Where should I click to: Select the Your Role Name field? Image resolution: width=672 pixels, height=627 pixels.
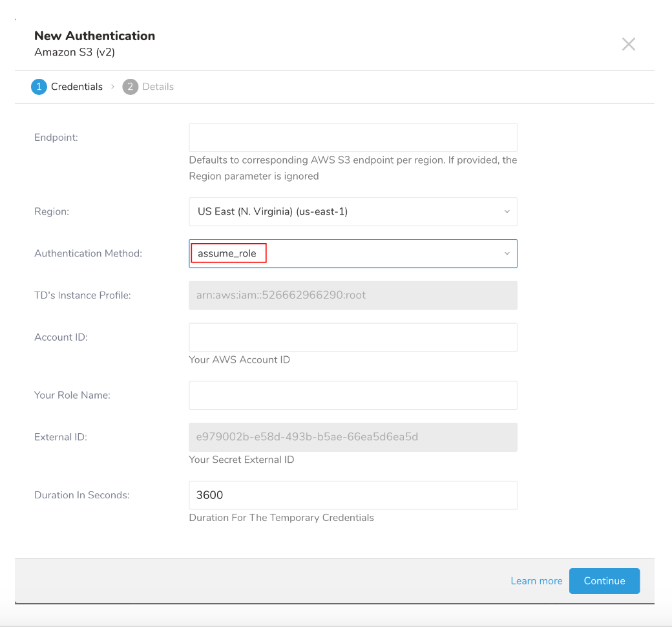pos(353,395)
